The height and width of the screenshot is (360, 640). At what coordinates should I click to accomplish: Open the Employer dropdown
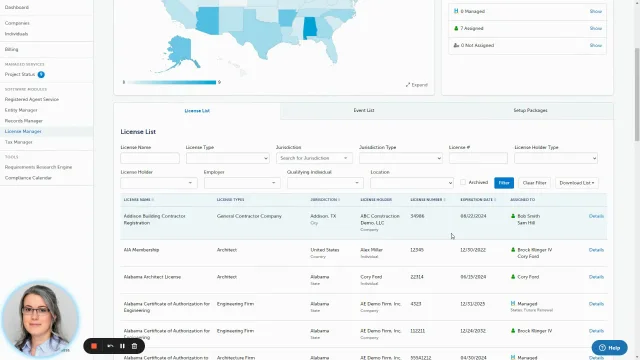242,183
